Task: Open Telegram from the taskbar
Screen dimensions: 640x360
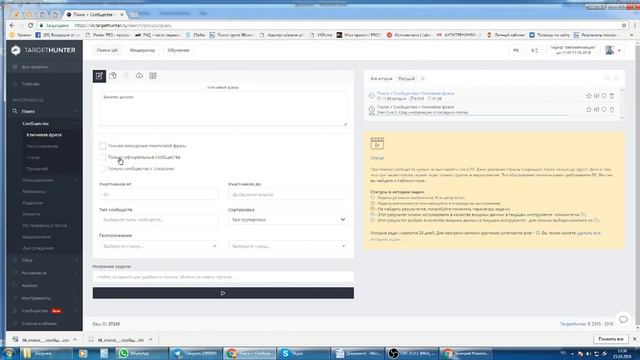Action: coord(196,353)
